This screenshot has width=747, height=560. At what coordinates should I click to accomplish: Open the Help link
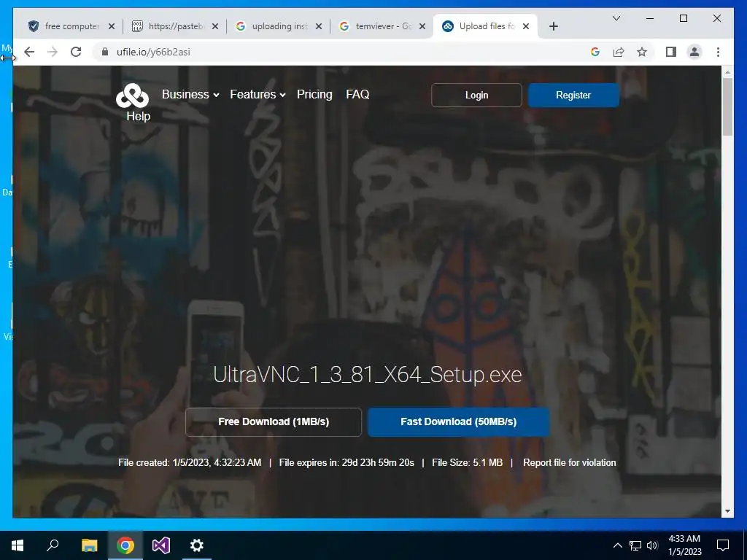click(138, 116)
